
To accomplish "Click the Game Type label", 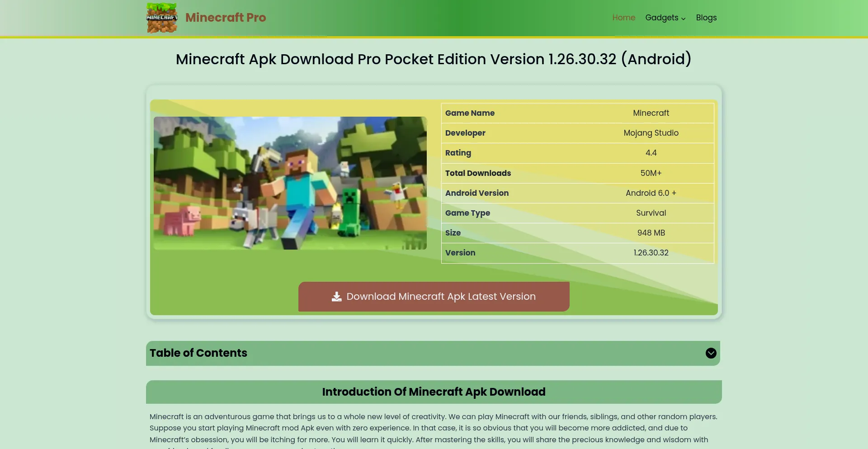I will tap(467, 213).
